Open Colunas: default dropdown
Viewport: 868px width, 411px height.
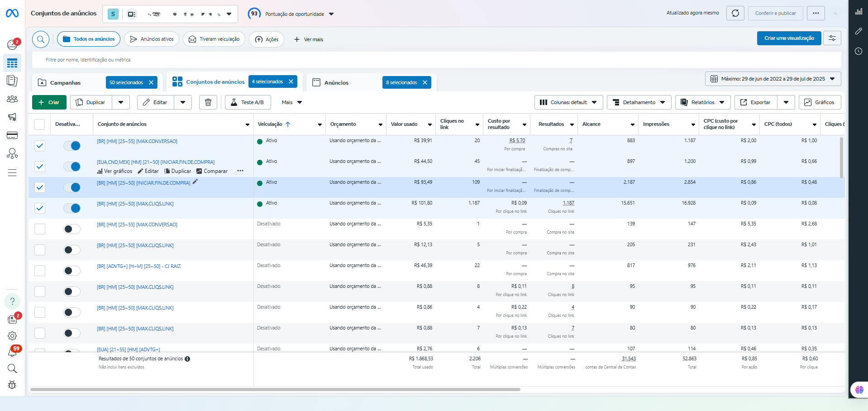tap(568, 102)
